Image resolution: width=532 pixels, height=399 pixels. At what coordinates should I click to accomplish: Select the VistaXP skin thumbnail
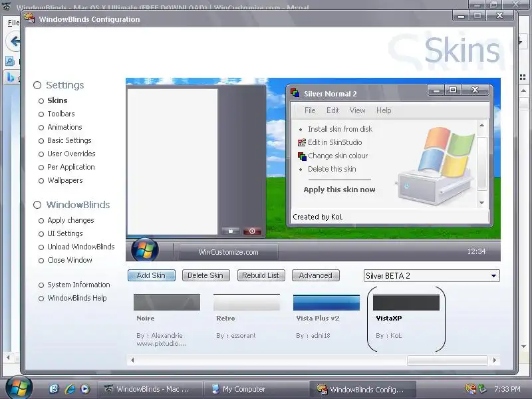tap(406, 303)
